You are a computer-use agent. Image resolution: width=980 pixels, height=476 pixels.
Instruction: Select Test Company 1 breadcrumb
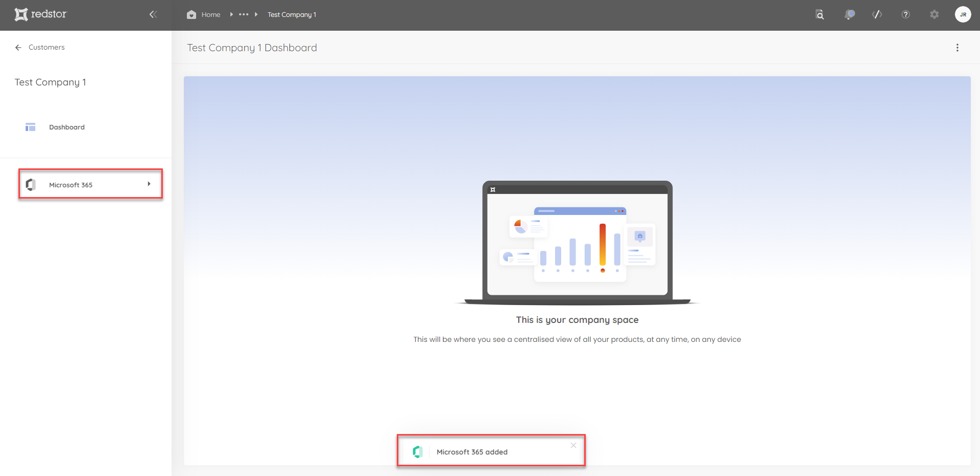coord(292,14)
